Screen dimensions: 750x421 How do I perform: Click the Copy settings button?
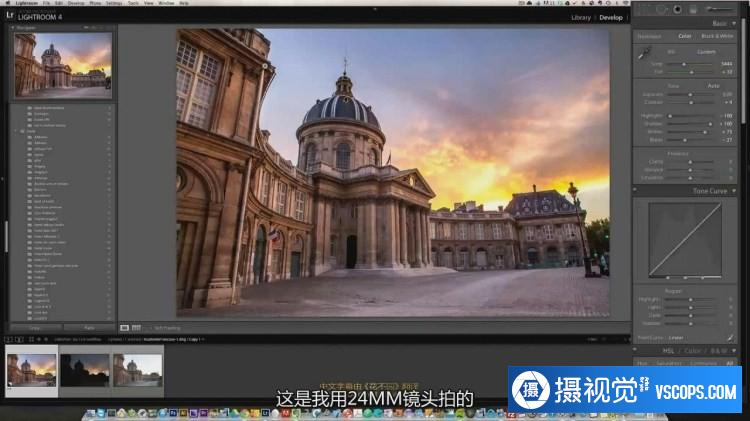pyautogui.click(x=35, y=328)
